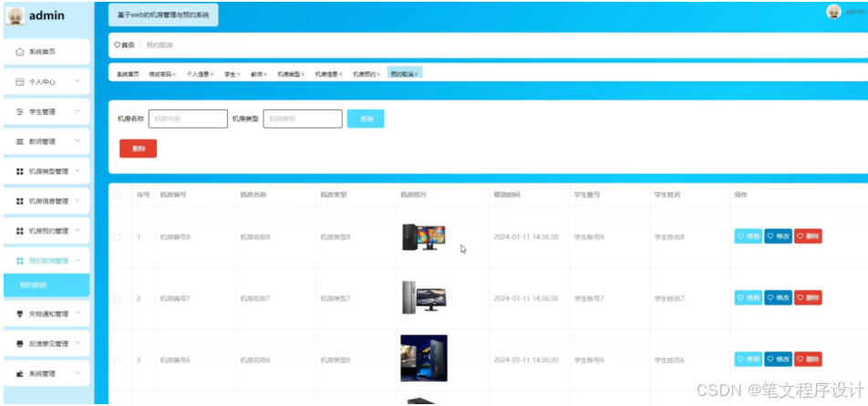Screen dimensions: 868x406
Task: Switch to the 机房类型 tab
Action: coord(288,74)
